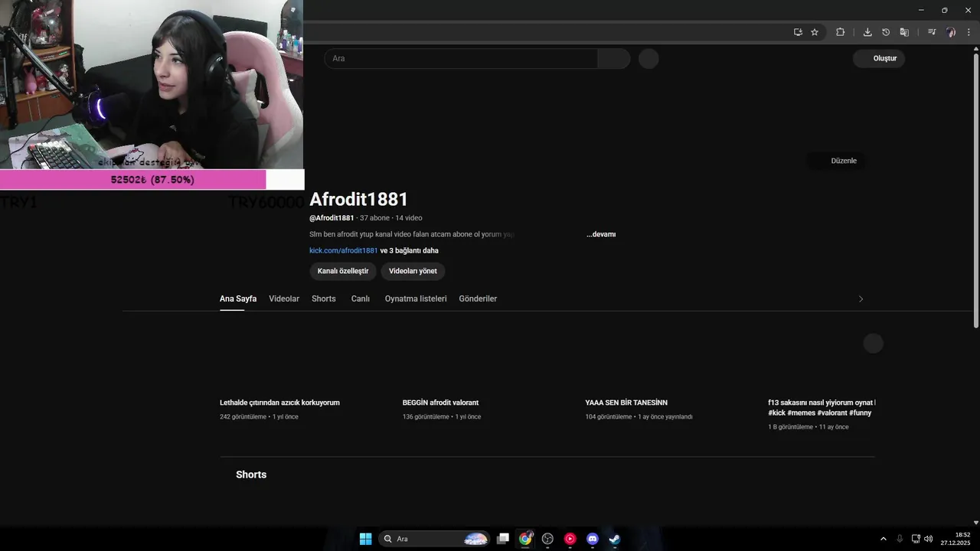Open OBS Studio from the taskbar
The height and width of the screenshot is (551, 980).
(547, 539)
